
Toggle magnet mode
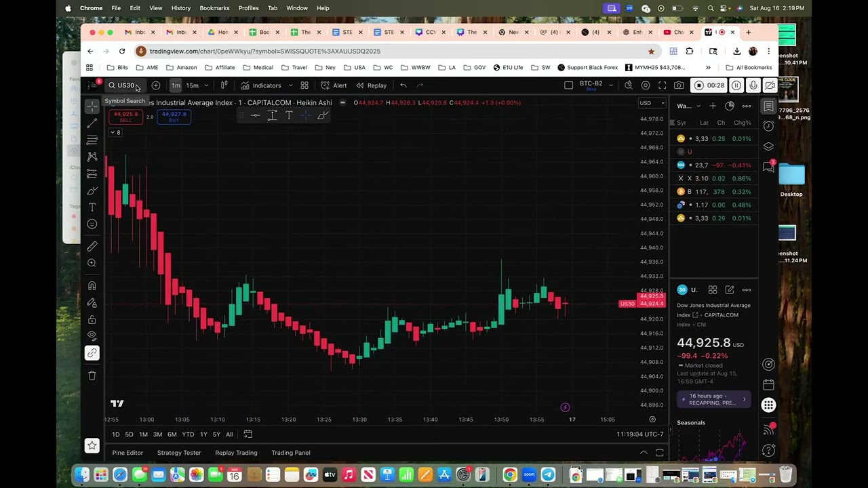(92, 285)
